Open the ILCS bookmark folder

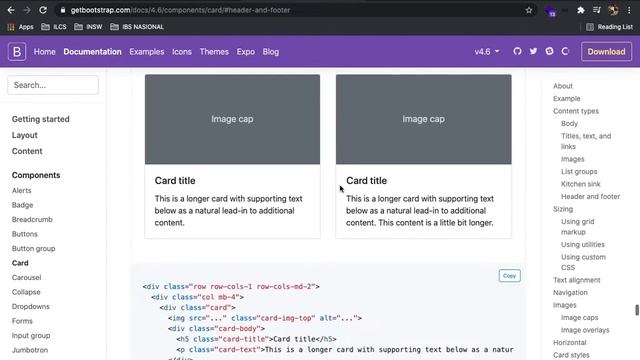click(54, 27)
